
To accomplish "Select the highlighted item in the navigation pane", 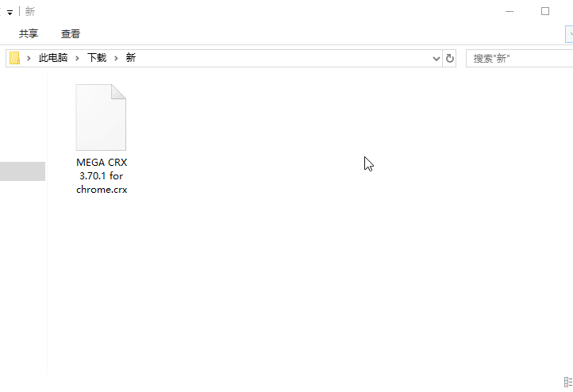I will click(x=22, y=171).
